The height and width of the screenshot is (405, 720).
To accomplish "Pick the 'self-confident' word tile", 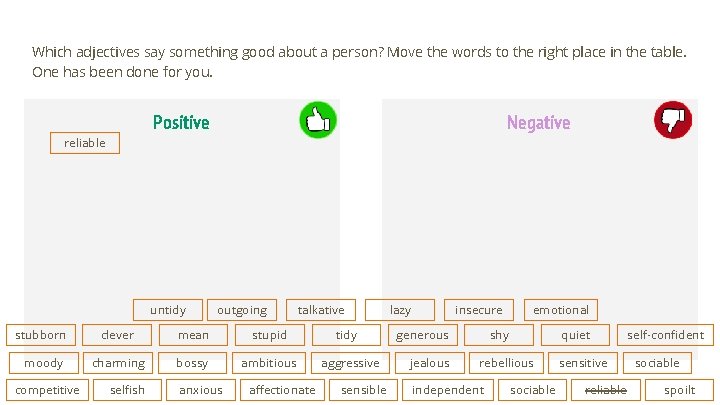I will point(665,335).
